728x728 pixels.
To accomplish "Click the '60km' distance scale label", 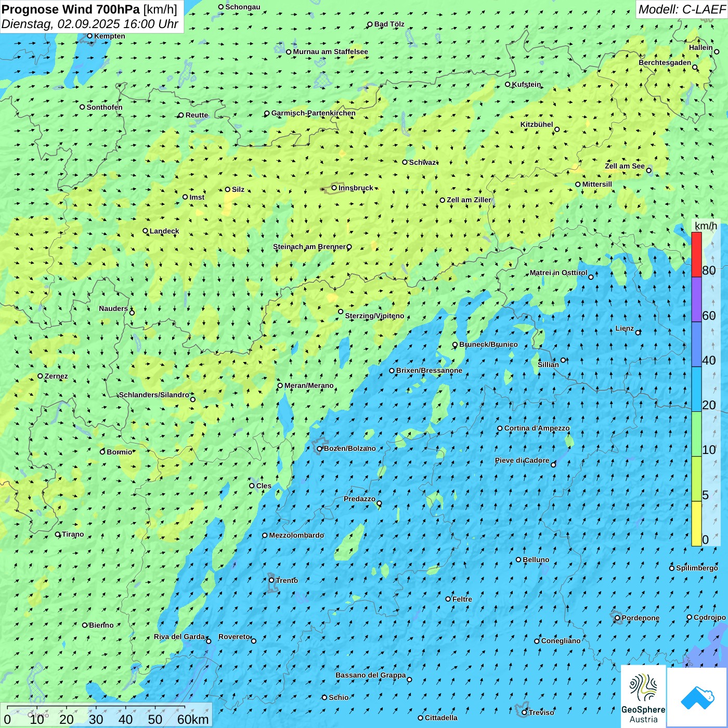I will pyautogui.click(x=193, y=719).
